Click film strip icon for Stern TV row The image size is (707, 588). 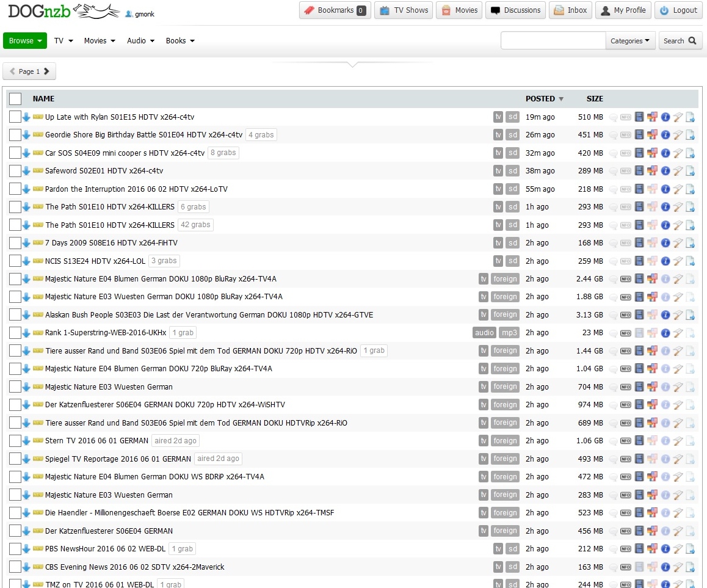point(639,441)
